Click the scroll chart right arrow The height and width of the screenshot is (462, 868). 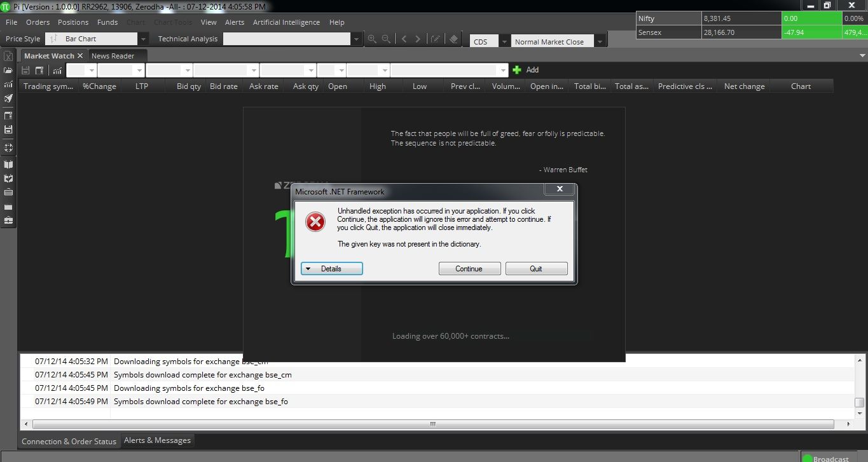click(418, 39)
